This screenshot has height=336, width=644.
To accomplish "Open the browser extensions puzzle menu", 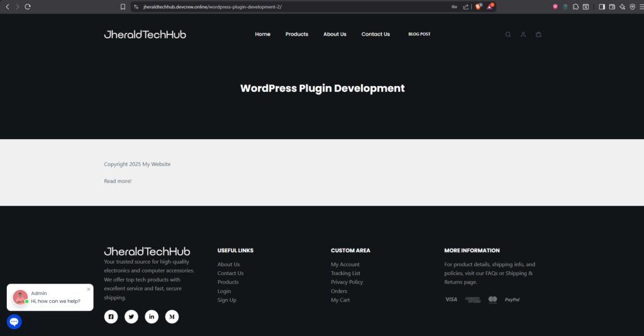I will point(575,6).
